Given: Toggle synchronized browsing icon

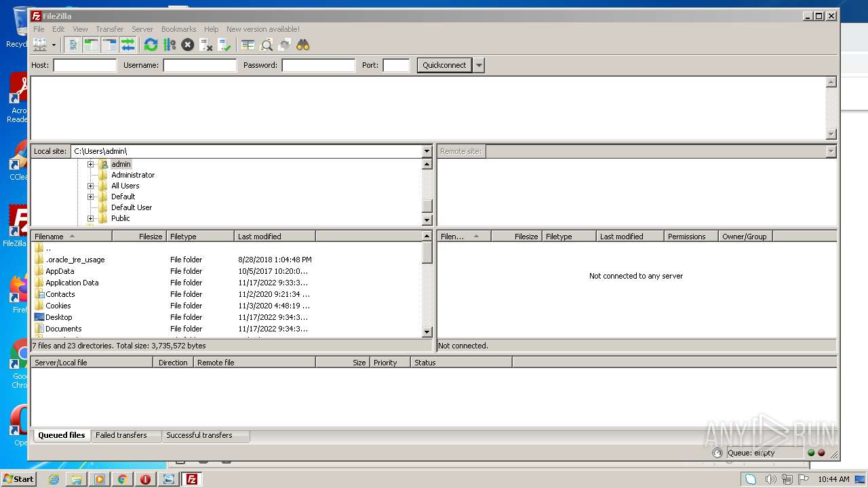Looking at the screenshot, I should click(285, 45).
